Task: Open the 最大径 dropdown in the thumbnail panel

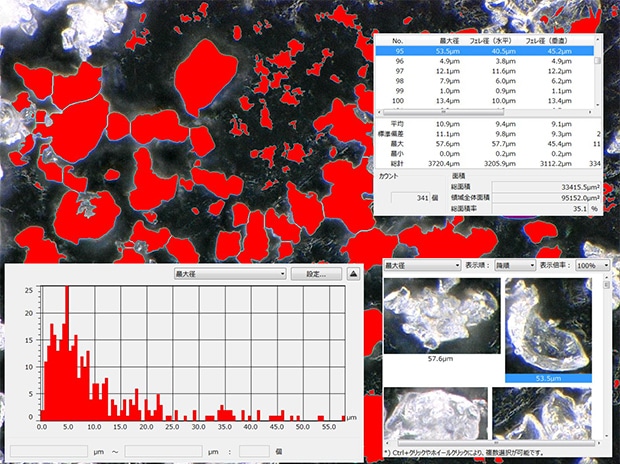Action: (423, 265)
